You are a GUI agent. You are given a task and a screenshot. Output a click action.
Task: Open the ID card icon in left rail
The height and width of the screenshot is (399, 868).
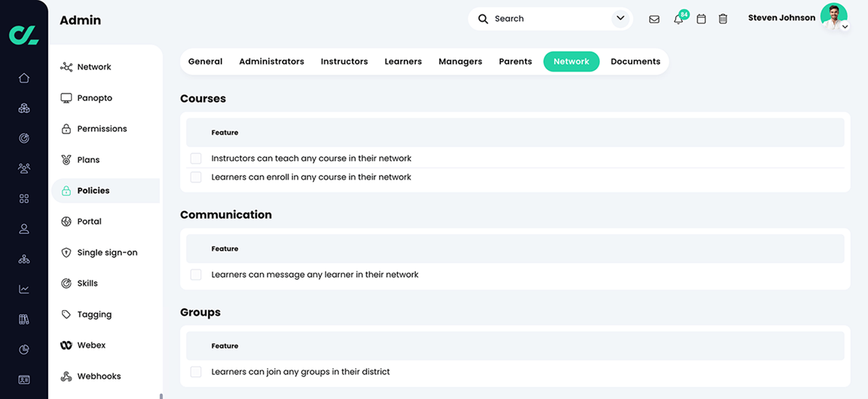pos(24,379)
